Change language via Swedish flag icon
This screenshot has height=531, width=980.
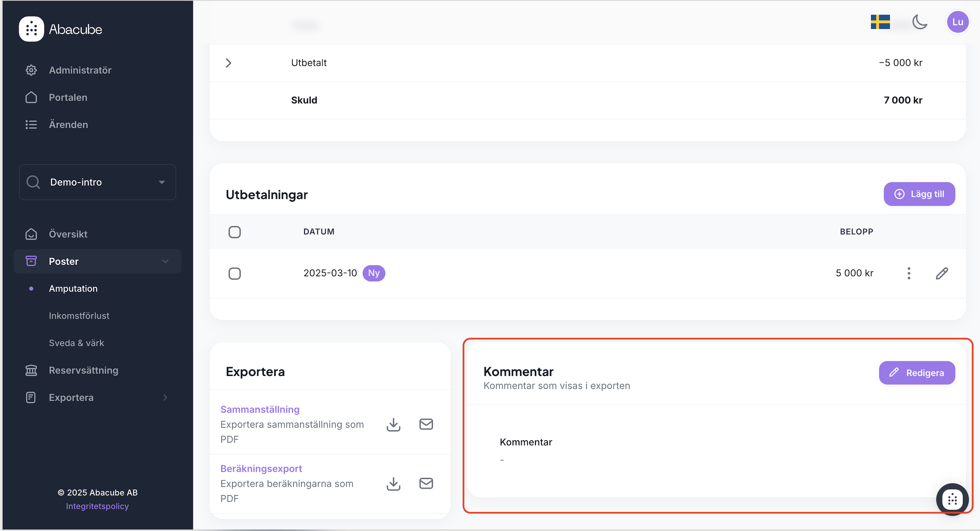[880, 22]
